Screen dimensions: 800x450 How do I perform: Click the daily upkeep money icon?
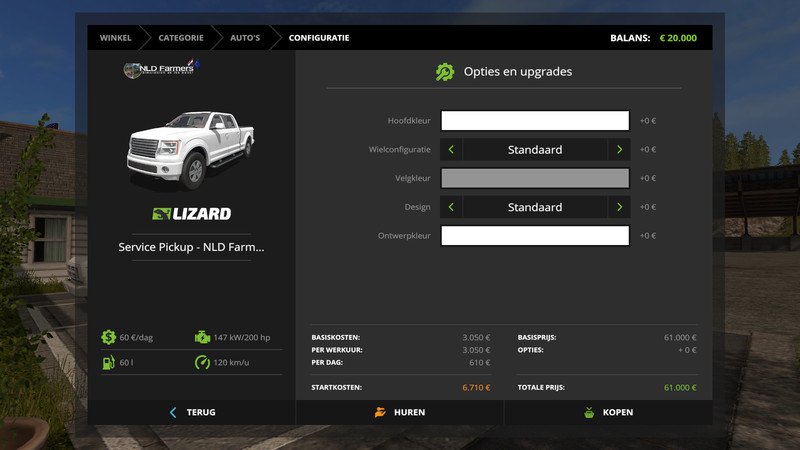(108, 337)
